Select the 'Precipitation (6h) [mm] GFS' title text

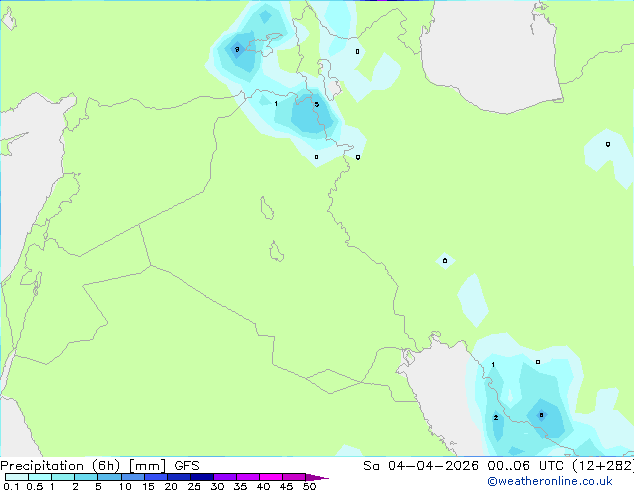(100, 466)
